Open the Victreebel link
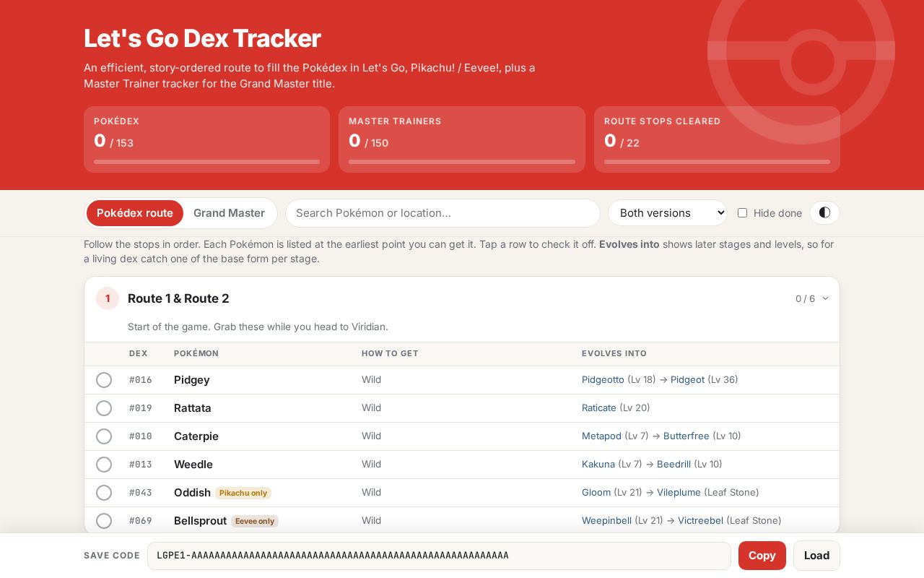Viewport: 924px width, 578px height. coord(700,521)
